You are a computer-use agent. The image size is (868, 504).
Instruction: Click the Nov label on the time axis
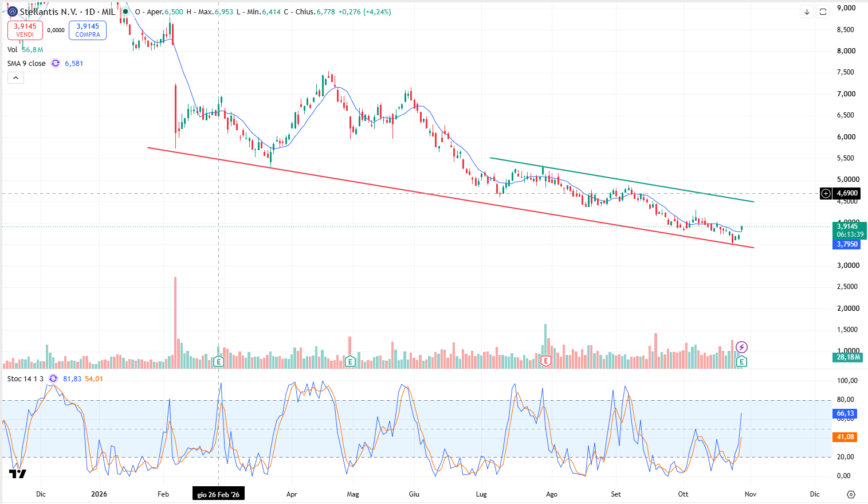click(x=751, y=494)
